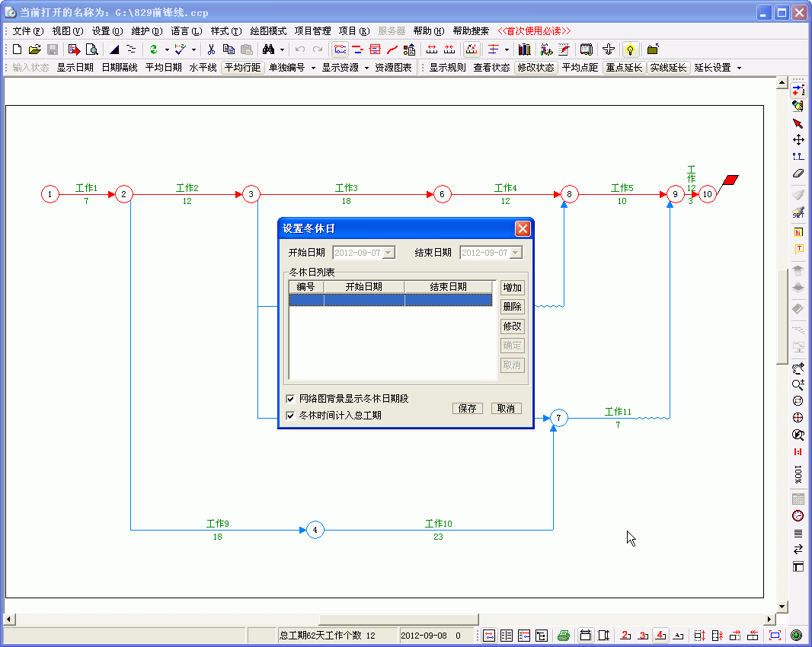The image size is (812, 647).
Task: Open the 设置(O) menu
Action: 107,31
